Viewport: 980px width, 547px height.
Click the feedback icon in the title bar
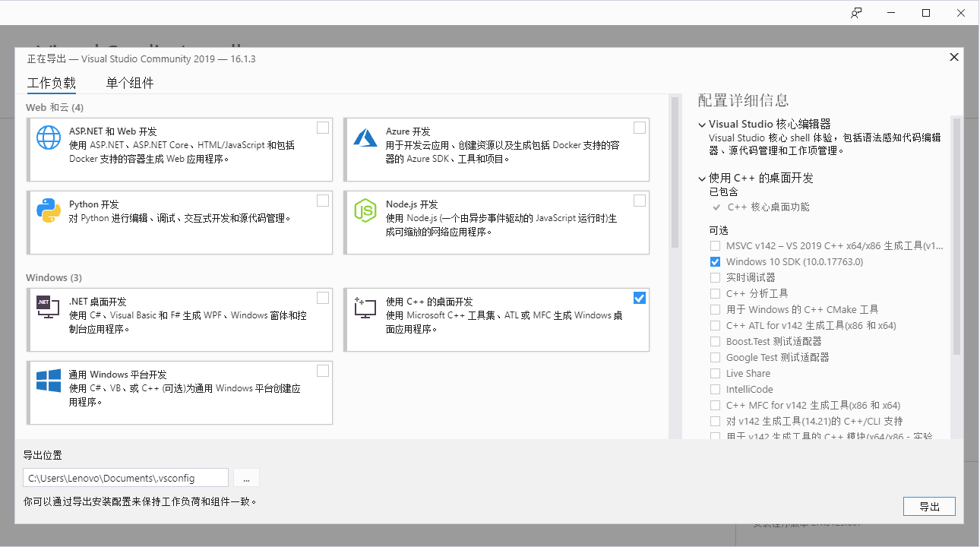tap(857, 13)
